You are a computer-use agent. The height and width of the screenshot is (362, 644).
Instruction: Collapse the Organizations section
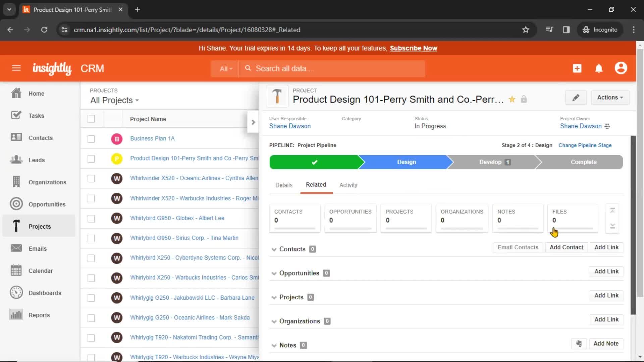point(274,321)
